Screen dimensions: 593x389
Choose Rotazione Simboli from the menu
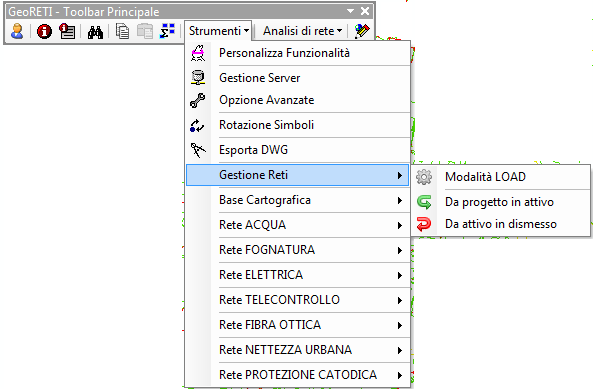pyautogui.click(x=298, y=125)
